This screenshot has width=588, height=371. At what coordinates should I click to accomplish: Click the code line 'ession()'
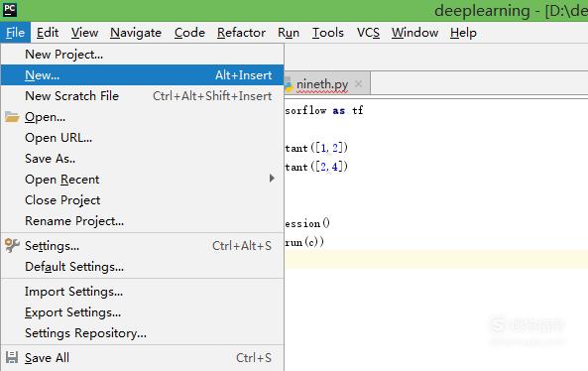point(307,223)
